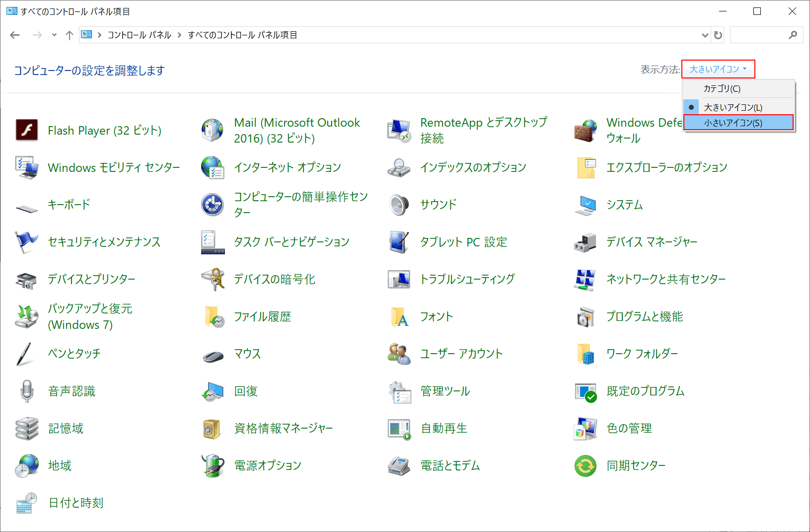This screenshot has height=532, width=810.
Task: Open recent locations dropdown beside forward arrow
Action: point(54,35)
